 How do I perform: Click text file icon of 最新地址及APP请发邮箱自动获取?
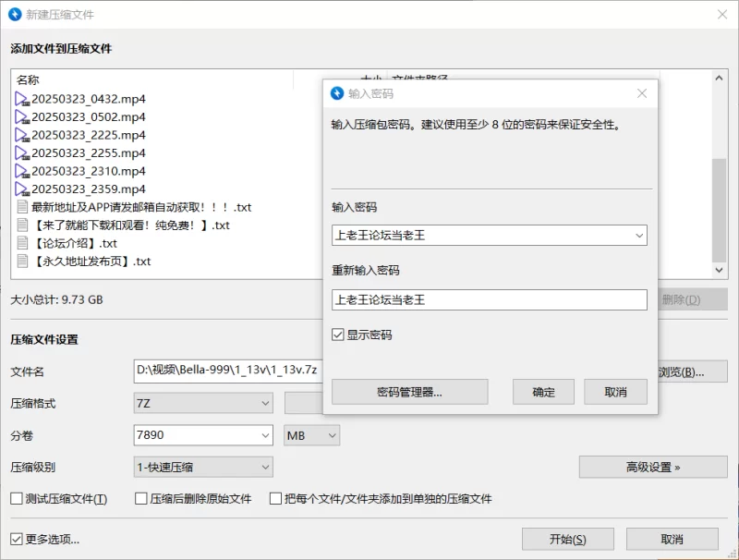tap(22, 207)
